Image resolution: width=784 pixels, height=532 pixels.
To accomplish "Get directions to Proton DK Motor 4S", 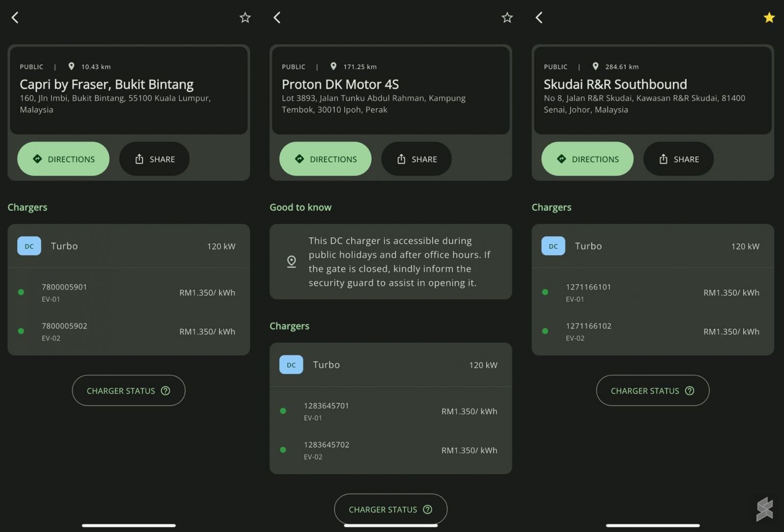I will [325, 159].
